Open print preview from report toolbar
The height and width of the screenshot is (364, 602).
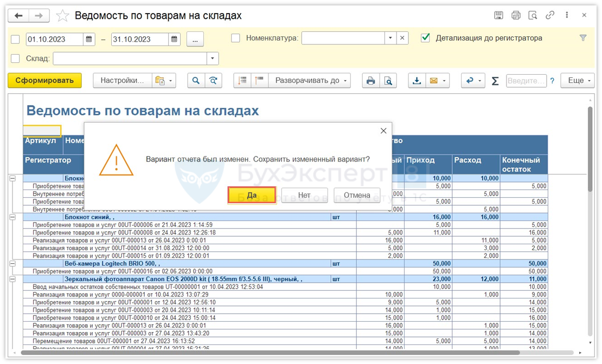click(388, 81)
